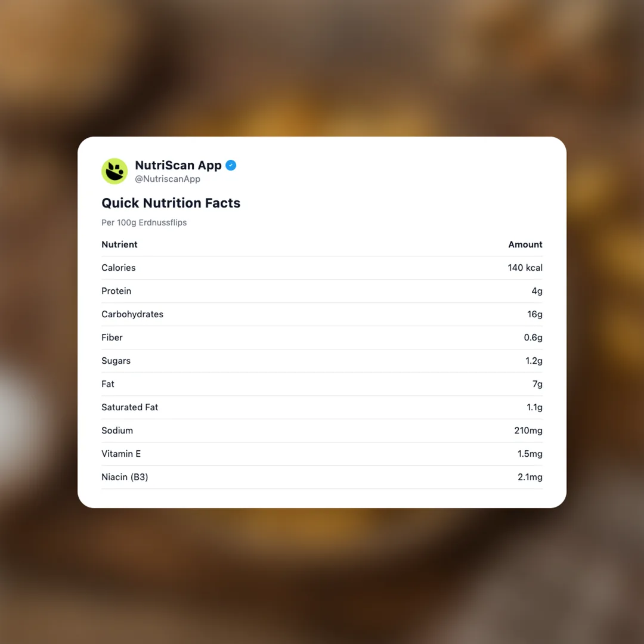The height and width of the screenshot is (644, 644).
Task: Click the blue verified badge
Action: point(231,165)
